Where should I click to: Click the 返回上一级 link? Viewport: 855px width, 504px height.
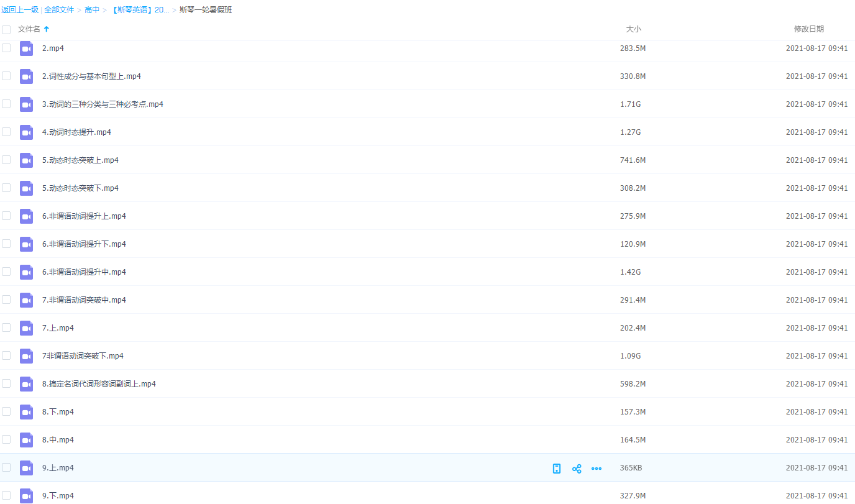point(20,10)
